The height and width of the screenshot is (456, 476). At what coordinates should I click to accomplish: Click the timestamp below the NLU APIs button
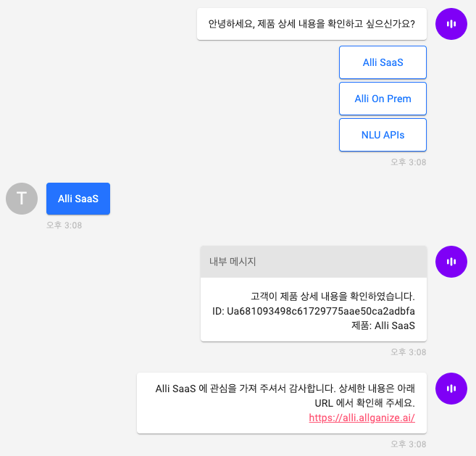pyautogui.click(x=409, y=162)
